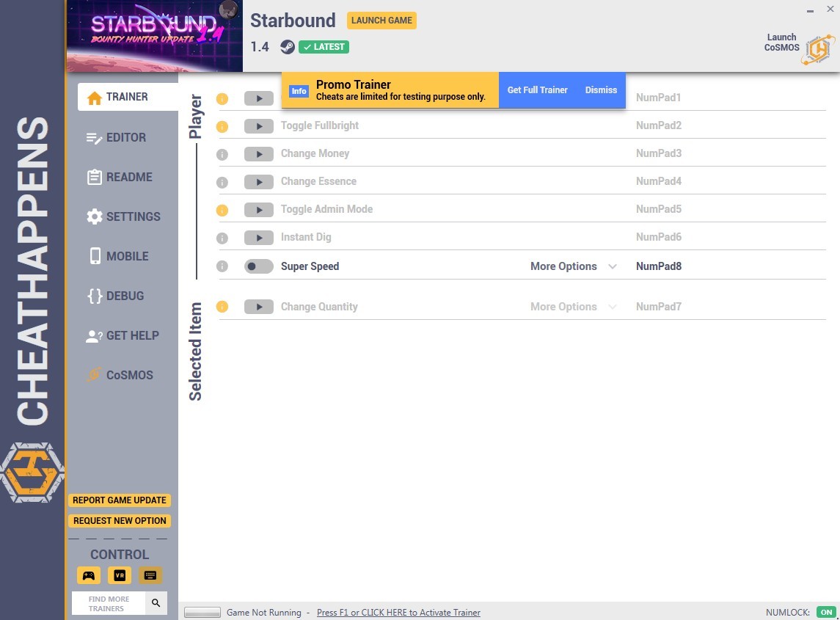Click the NumPad3 hotkey for Change Money
Image resolution: width=840 pixels, height=620 pixels.
click(658, 153)
